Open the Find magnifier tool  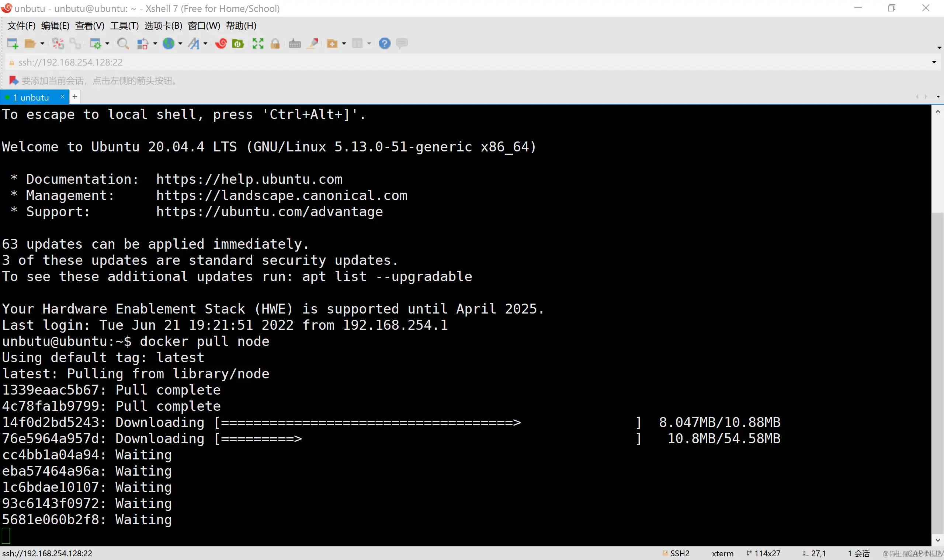[x=123, y=43]
